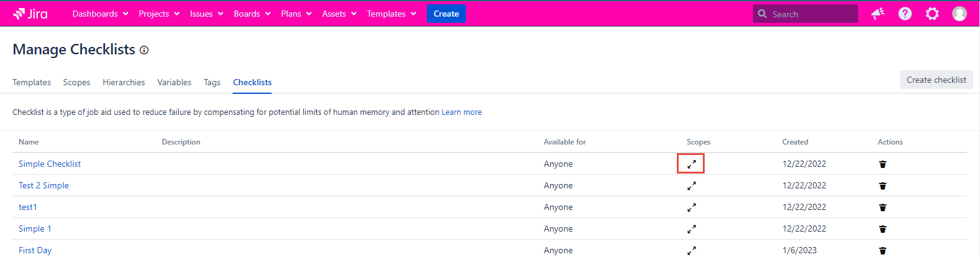The width and height of the screenshot is (980, 260).
Task: Open user profile avatar menu
Action: [959, 14]
